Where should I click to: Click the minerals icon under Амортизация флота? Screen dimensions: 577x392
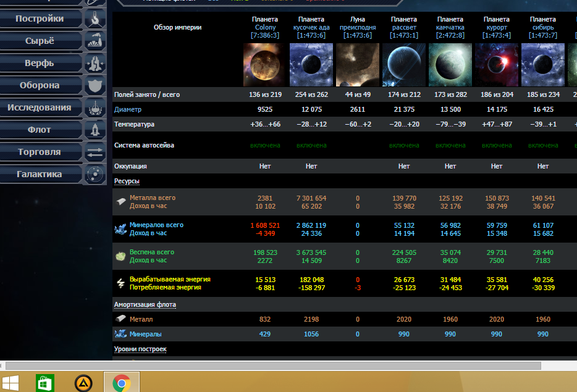coord(120,334)
